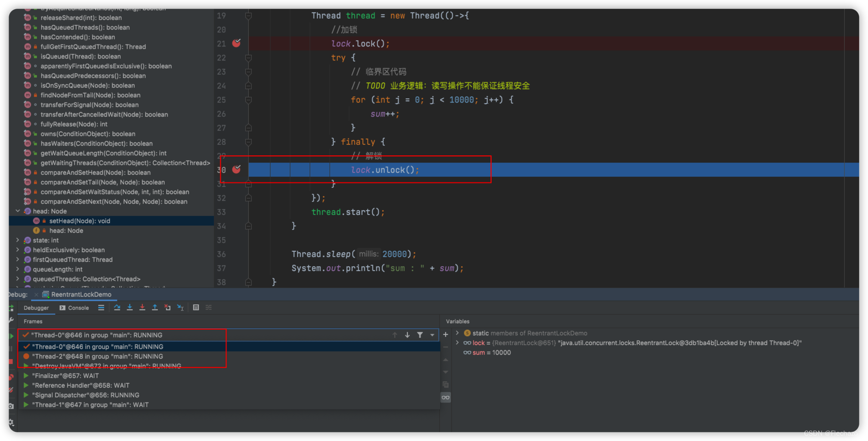
Task: Collapse the code fold at line 22
Action: 248,58
